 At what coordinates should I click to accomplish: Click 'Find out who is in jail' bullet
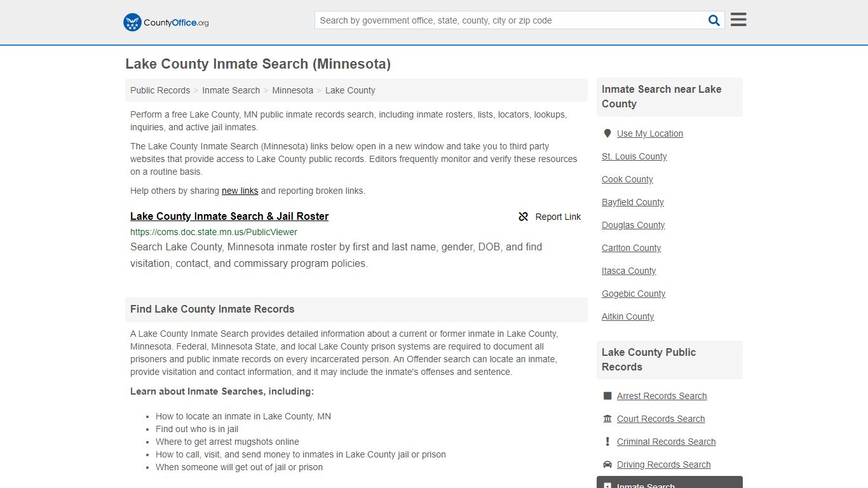pos(197,429)
